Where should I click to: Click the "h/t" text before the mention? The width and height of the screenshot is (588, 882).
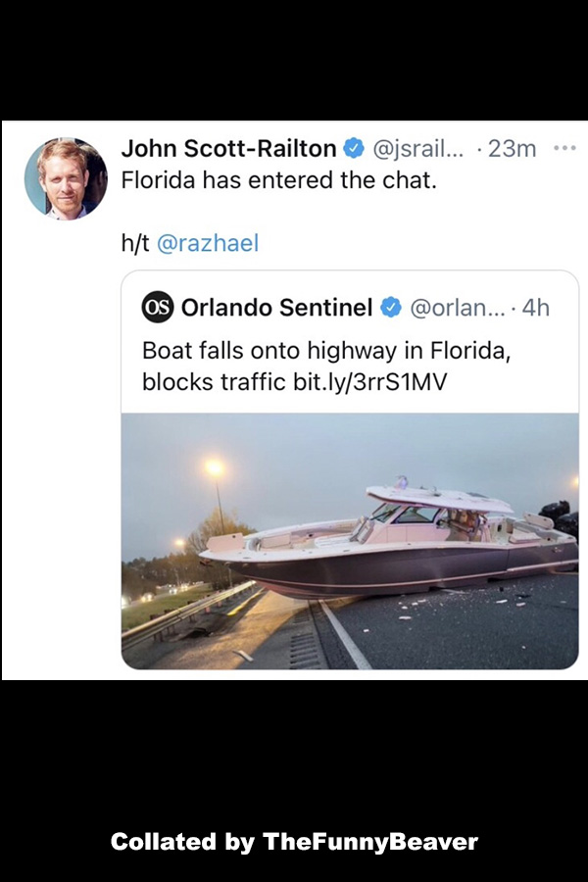click(x=135, y=243)
